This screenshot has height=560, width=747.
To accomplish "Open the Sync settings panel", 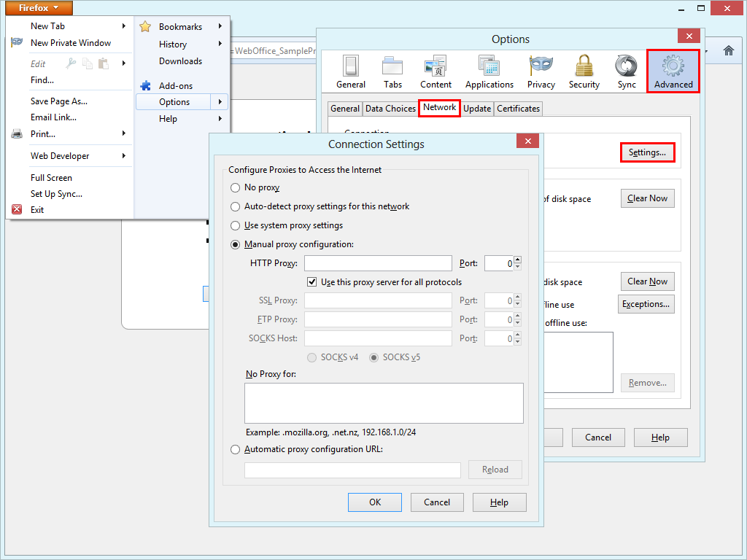I will 626,71.
